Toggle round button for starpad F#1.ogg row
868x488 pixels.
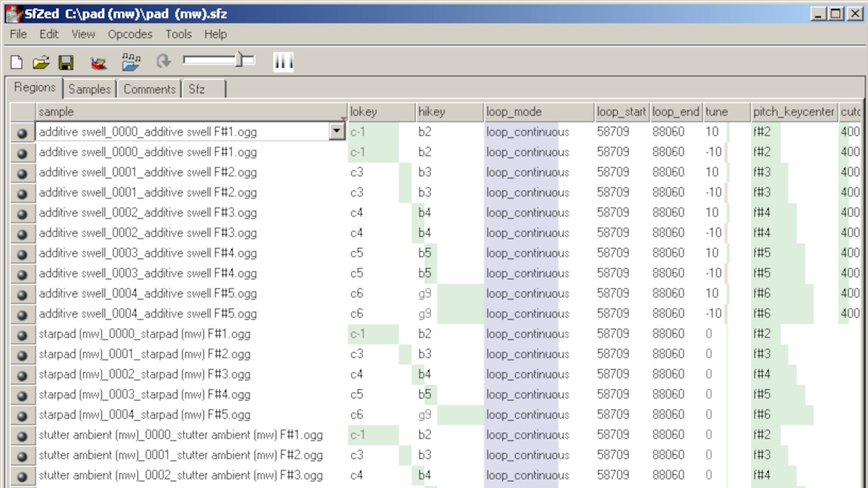tap(22, 335)
